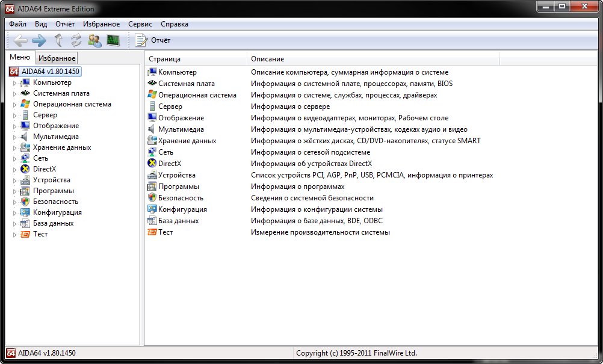
Task: Expand the Тест tree node
Action: 15,235
